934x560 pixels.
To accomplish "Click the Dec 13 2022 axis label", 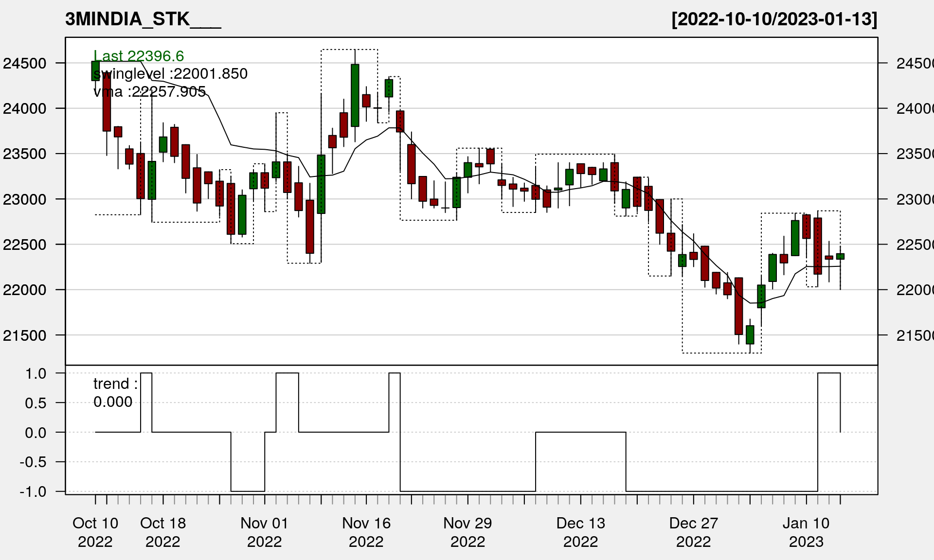I will pos(581,532).
